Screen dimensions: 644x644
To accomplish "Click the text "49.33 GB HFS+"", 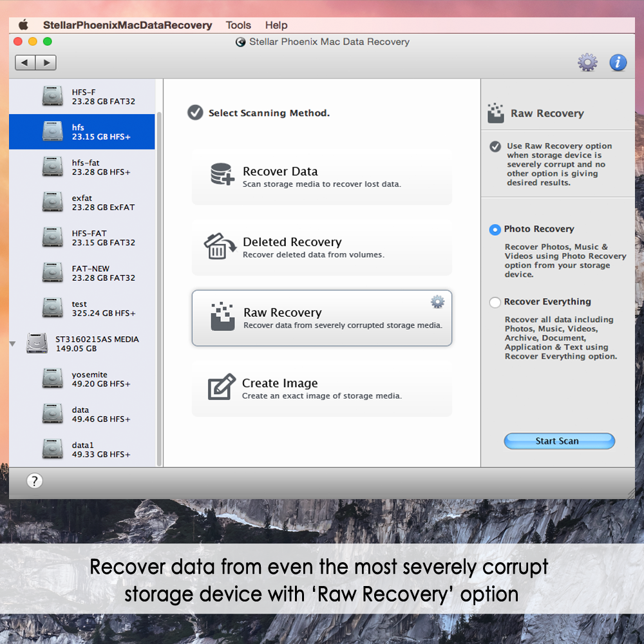I will point(101,454).
